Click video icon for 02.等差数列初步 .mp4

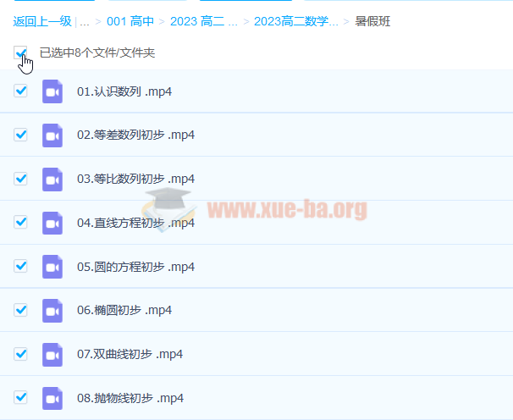(x=52, y=135)
